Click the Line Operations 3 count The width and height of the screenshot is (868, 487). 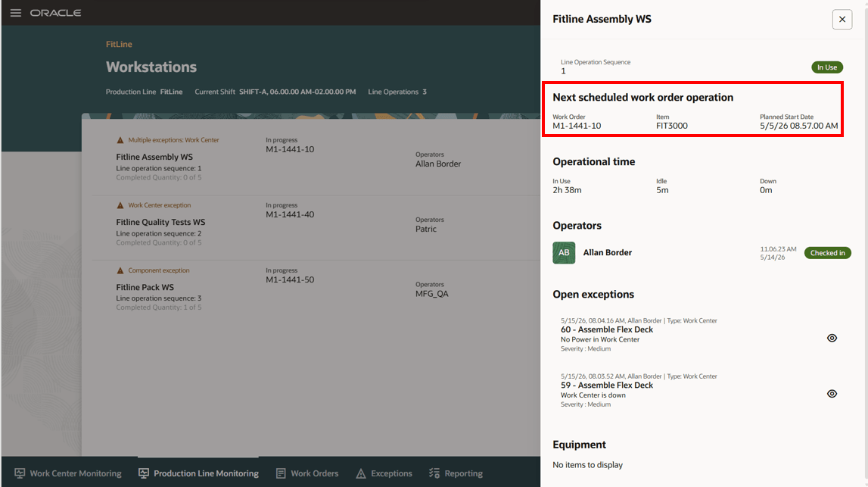pos(425,92)
